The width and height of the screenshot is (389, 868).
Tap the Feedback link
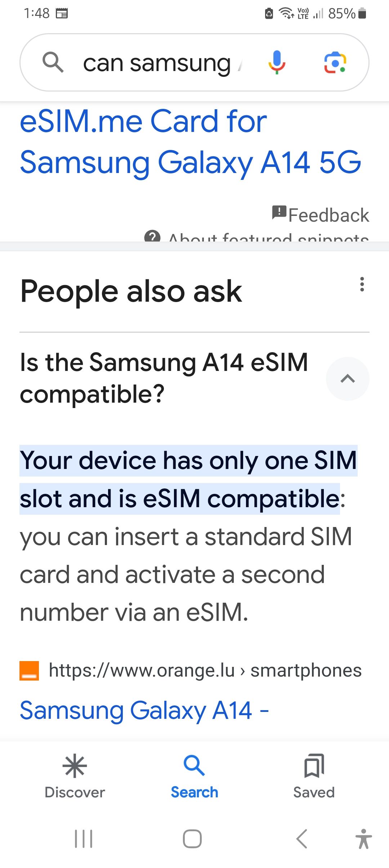tap(328, 215)
